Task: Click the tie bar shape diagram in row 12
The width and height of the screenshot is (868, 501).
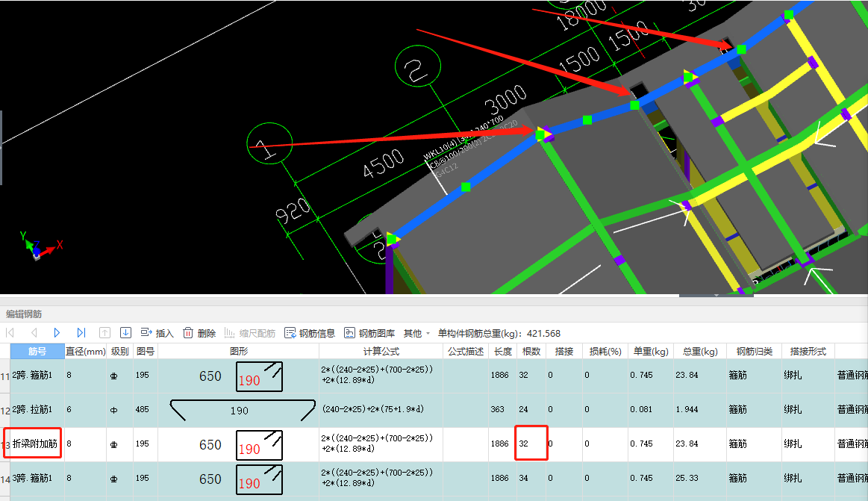Action: tap(243, 410)
